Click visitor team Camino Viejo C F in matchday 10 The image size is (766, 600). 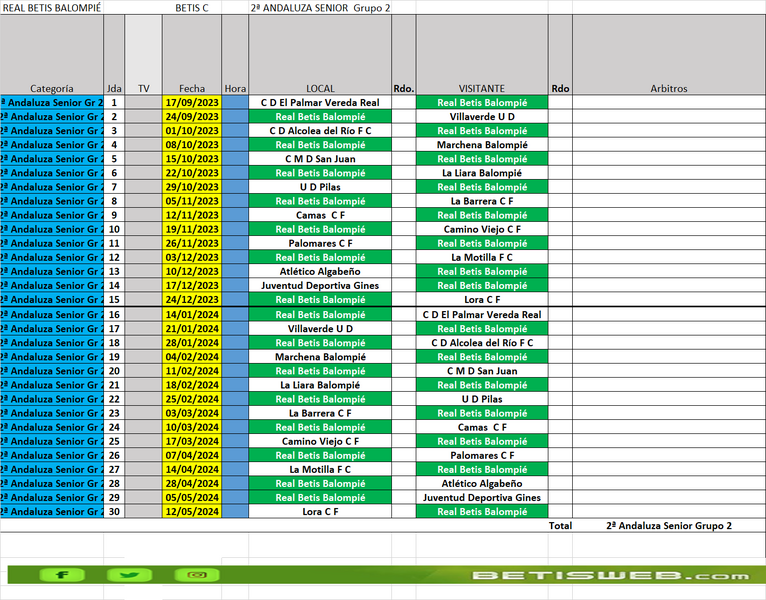point(482,229)
